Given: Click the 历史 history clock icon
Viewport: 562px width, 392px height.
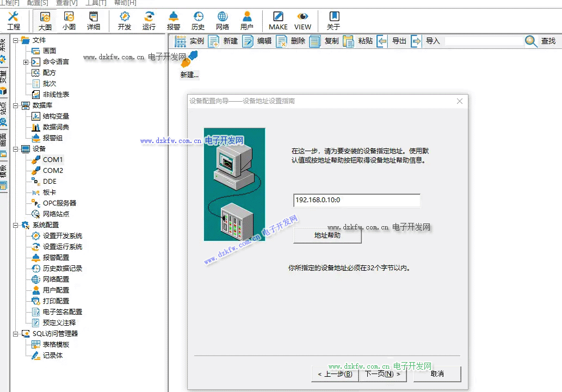Looking at the screenshot, I should [198, 21].
